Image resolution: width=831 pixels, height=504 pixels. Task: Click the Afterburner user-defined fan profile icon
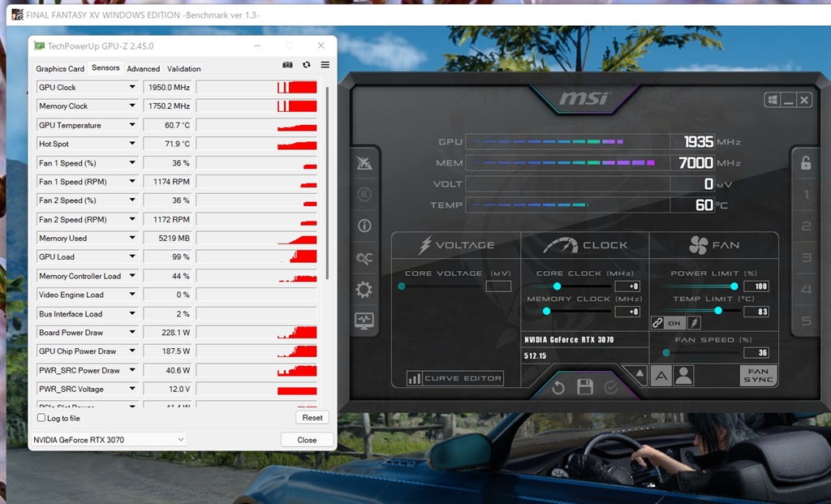click(x=683, y=376)
